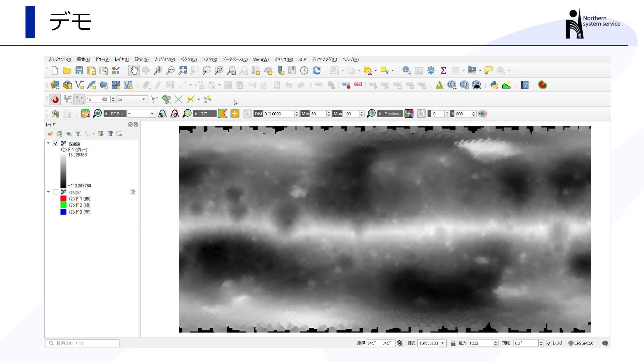
Task: Click the Refresh map icon
Action: pos(316,70)
